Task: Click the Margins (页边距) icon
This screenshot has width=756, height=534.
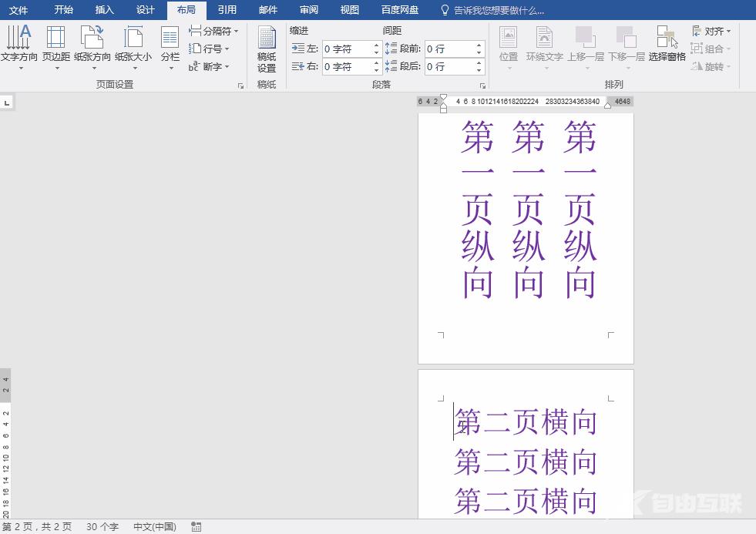Action: (55, 45)
